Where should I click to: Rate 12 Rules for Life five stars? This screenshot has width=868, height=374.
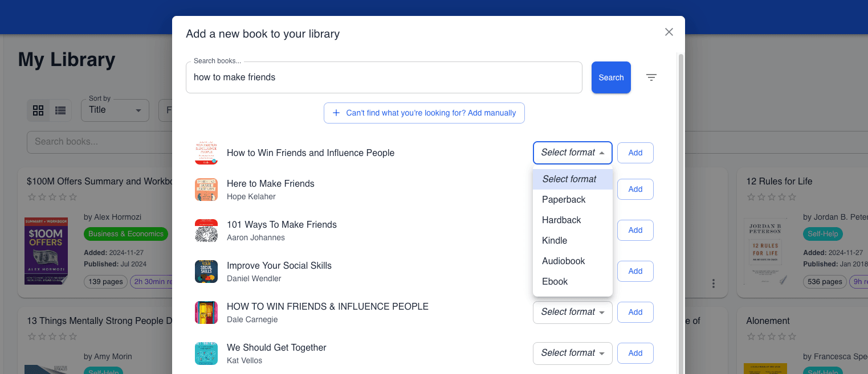tap(792, 197)
